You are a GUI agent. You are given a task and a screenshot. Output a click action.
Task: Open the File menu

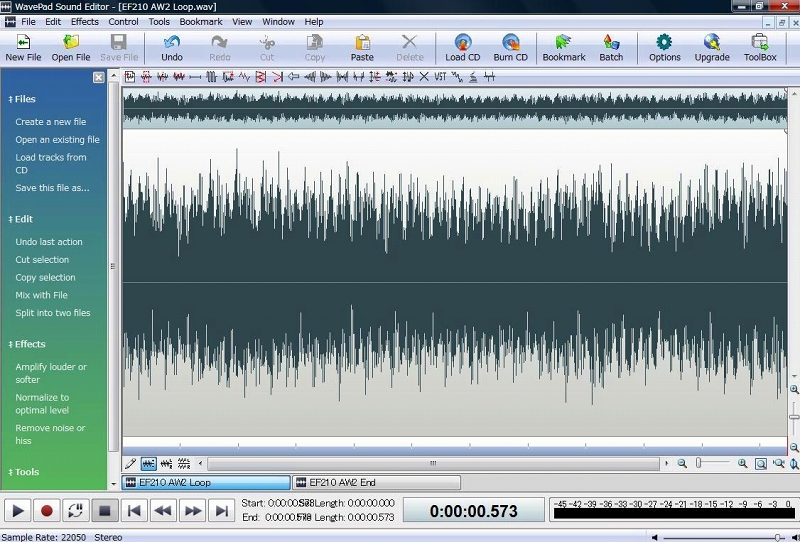tap(28, 22)
